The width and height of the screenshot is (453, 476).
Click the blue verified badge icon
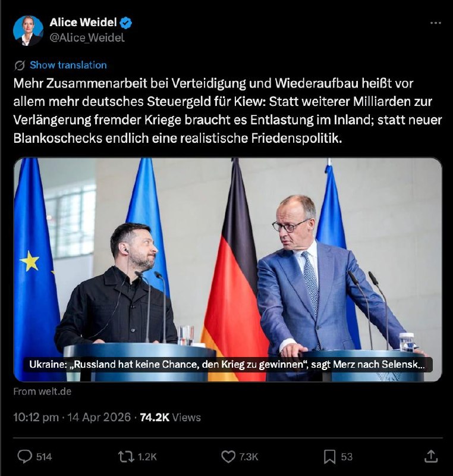[125, 23]
